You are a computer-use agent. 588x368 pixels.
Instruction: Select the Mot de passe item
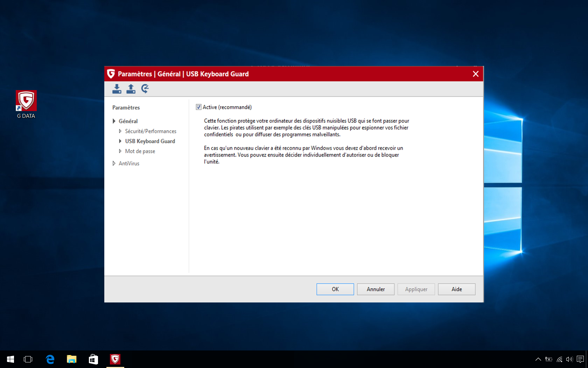coord(140,151)
